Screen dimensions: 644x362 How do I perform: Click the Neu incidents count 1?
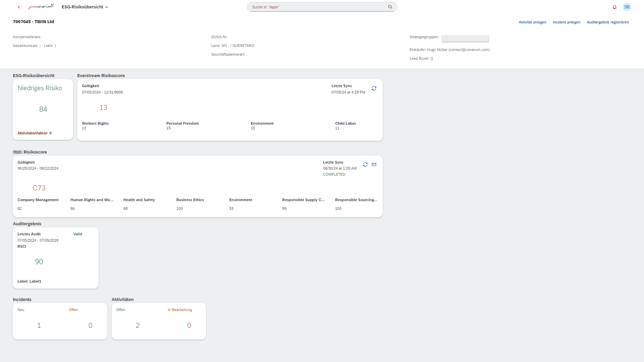tap(39, 325)
